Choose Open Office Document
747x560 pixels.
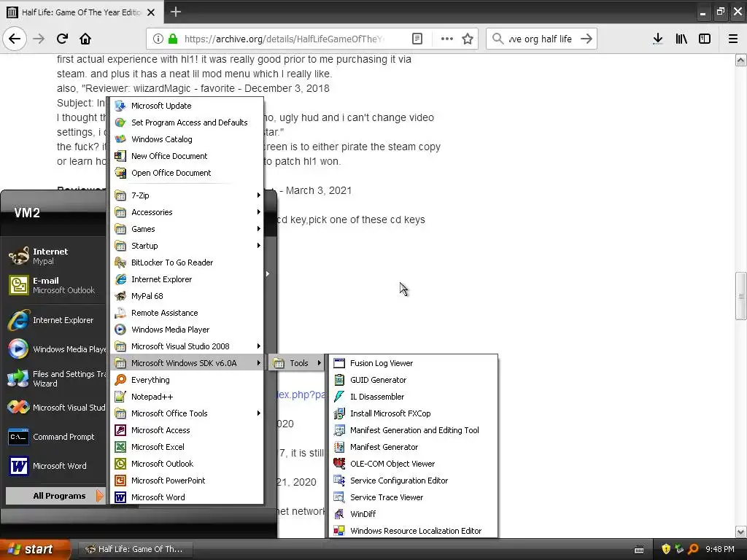click(187, 173)
